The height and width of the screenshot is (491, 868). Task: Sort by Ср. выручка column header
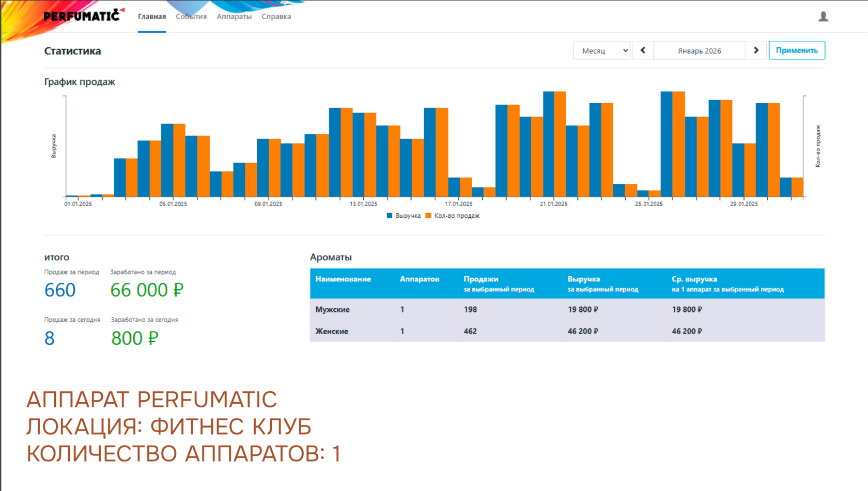694,279
